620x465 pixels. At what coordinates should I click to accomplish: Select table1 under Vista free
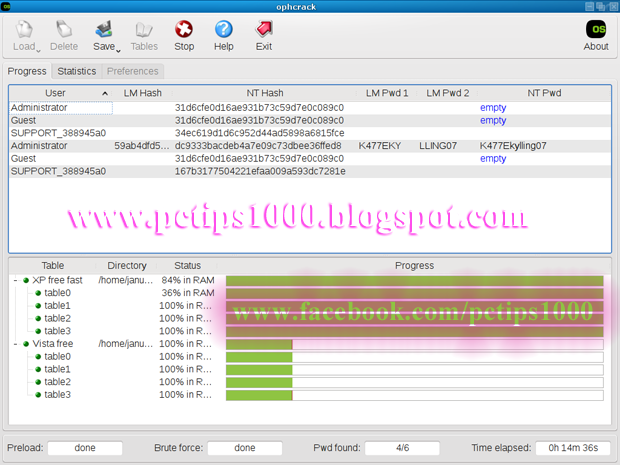(57, 369)
